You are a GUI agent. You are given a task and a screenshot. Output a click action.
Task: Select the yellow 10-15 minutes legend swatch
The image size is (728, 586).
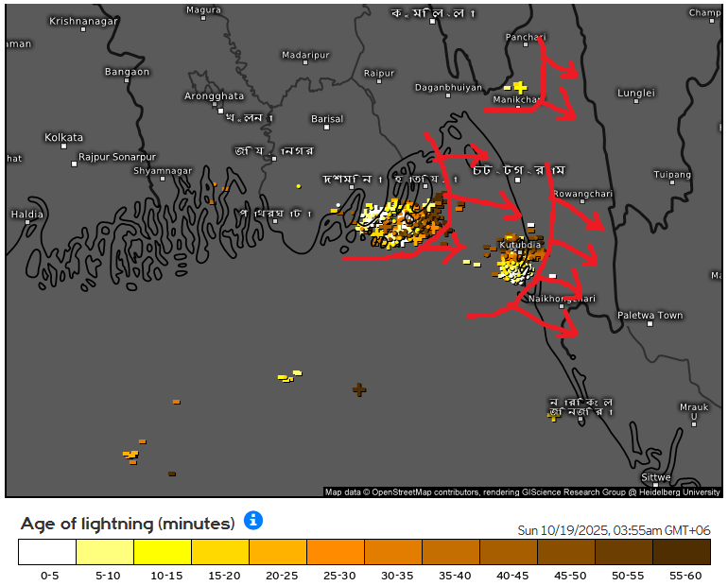(x=163, y=552)
